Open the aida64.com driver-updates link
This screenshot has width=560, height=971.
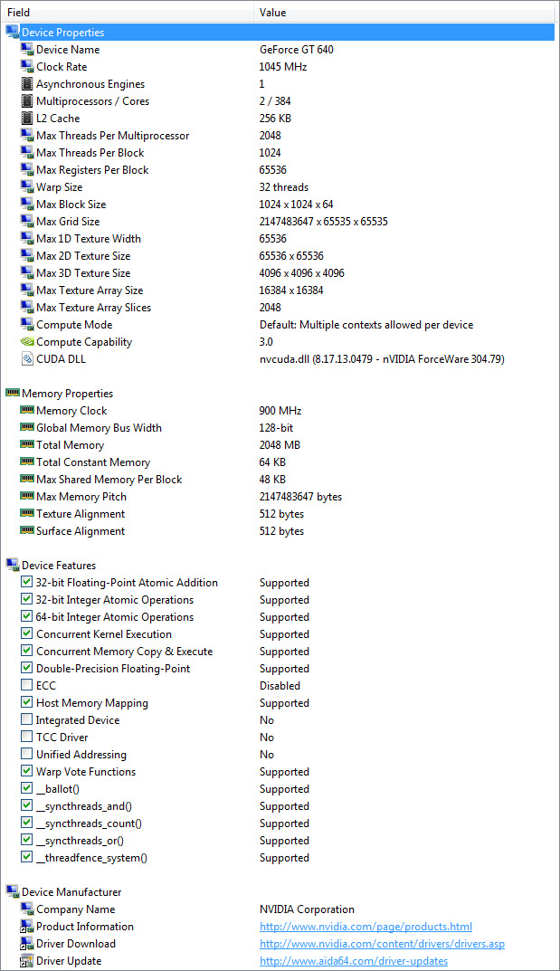pos(354,961)
